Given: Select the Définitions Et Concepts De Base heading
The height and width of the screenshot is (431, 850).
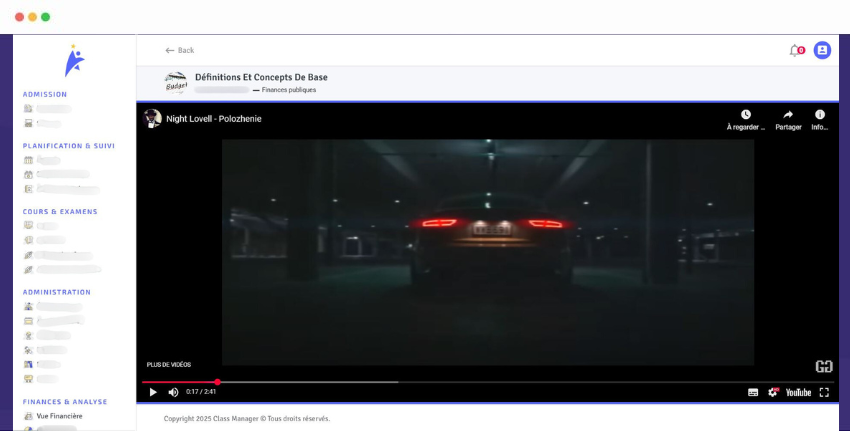Looking at the screenshot, I should pos(261,77).
